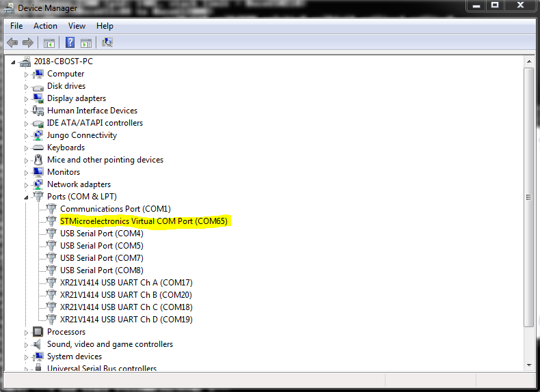Expand the Keyboards node arrow
Image resolution: width=540 pixels, height=392 pixels.
point(26,148)
